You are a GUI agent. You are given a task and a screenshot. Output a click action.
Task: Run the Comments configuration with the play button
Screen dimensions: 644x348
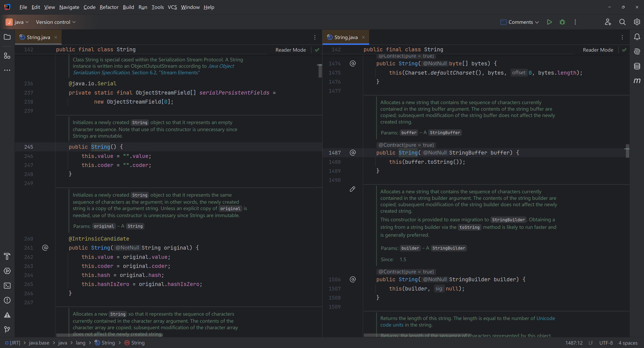tap(549, 22)
